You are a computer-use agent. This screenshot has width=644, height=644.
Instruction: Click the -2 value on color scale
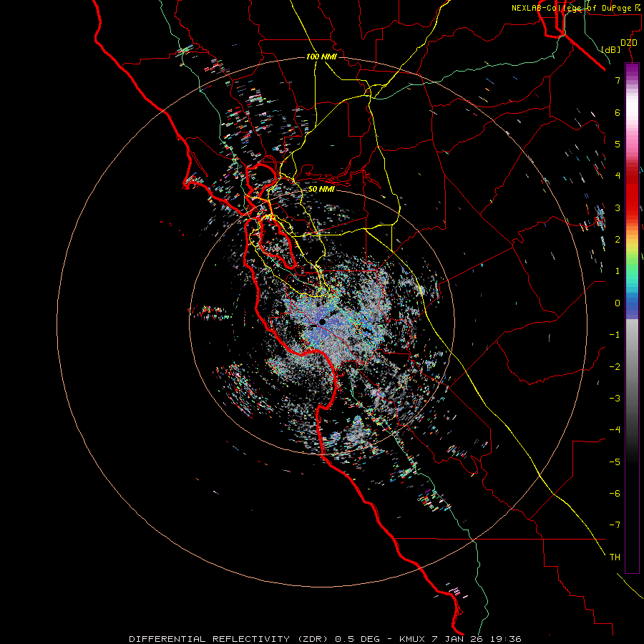point(615,366)
